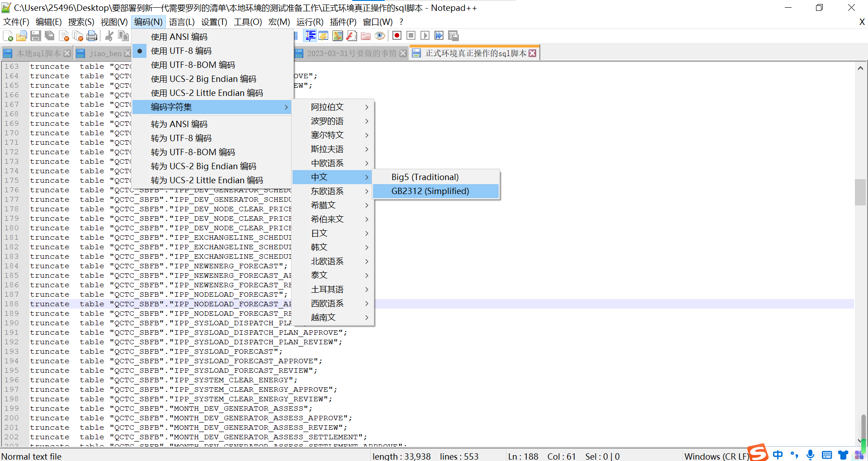Choose Big5 (Traditional) character set
The image size is (868, 461).
(x=436, y=177)
